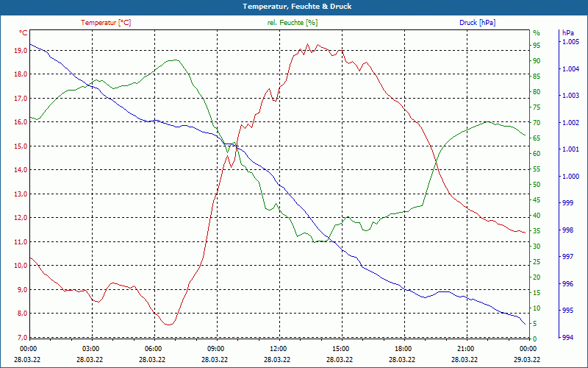Click the 12:00 time axis label
This screenshot has width=588, height=368.
tap(279, 348)
